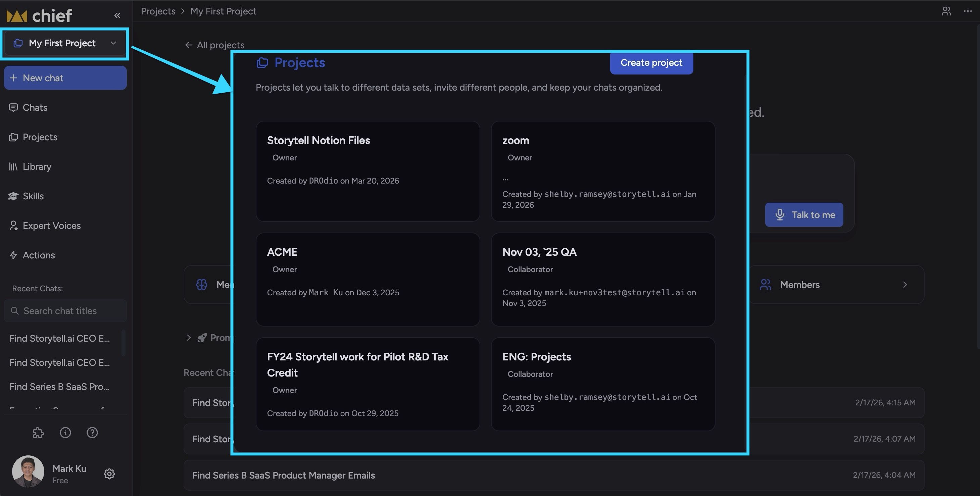980x496 pixels.
Task: Click the Projects stacked-pages sidebar icon
Action: (x=13, y=137)
